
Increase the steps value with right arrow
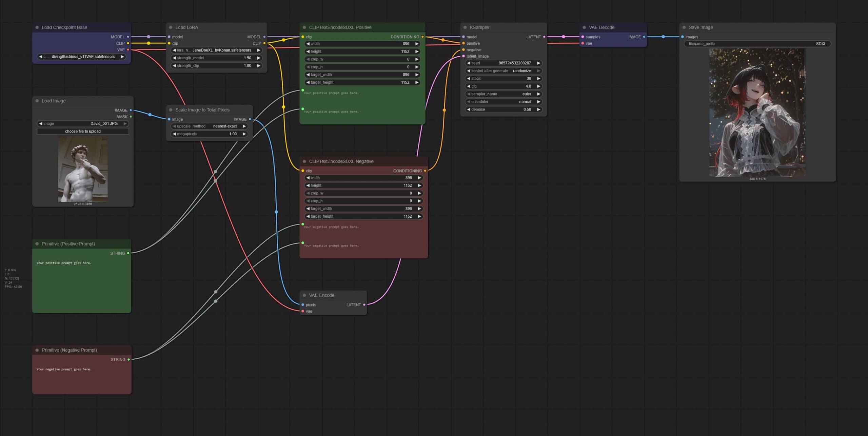pos(538,79)
